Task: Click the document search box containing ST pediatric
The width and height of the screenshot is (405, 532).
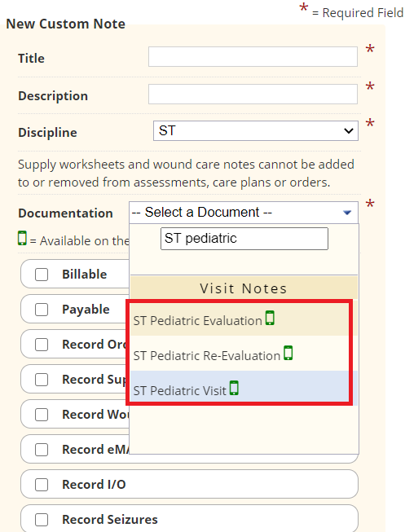Action: [244, 239]
